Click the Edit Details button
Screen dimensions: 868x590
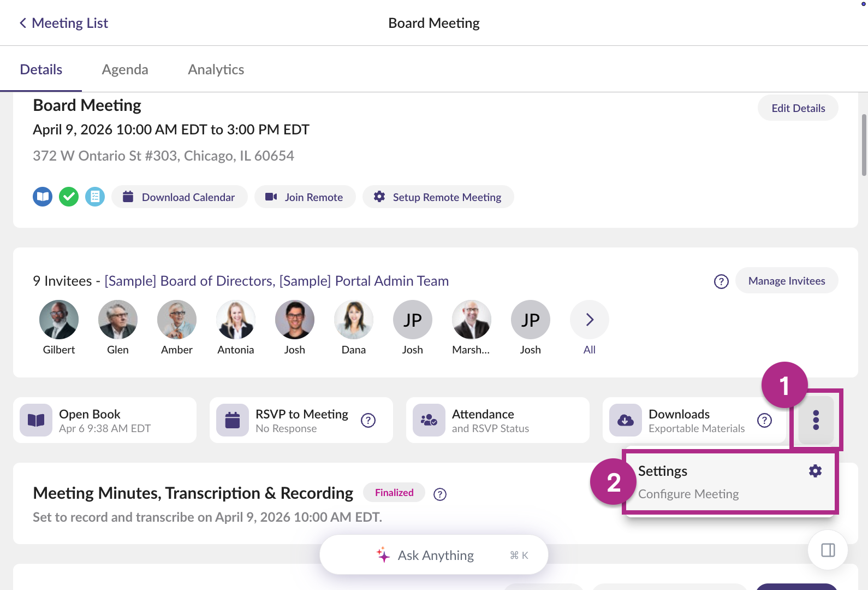[x=798, y=108]
